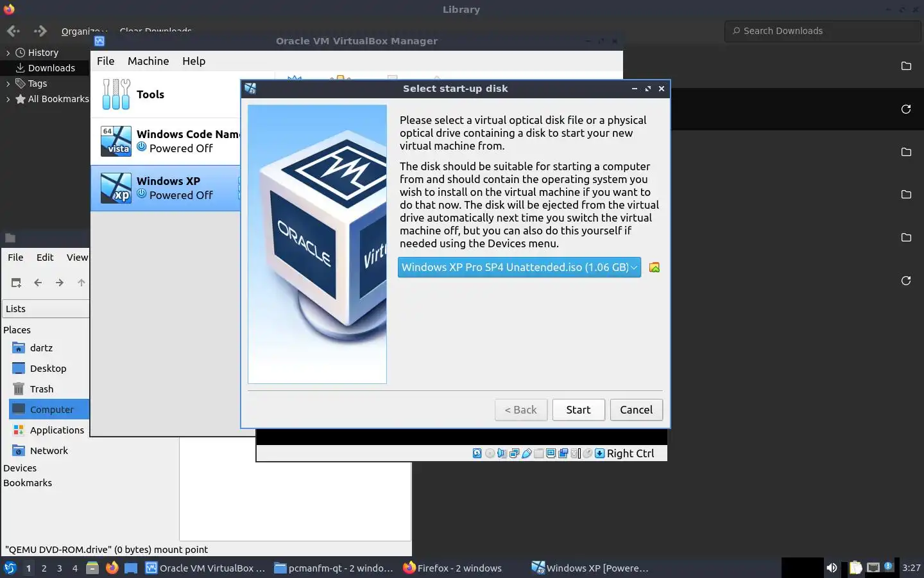
Task: Click the display indicator in VM status bar
Action: (x=551, y=453)
